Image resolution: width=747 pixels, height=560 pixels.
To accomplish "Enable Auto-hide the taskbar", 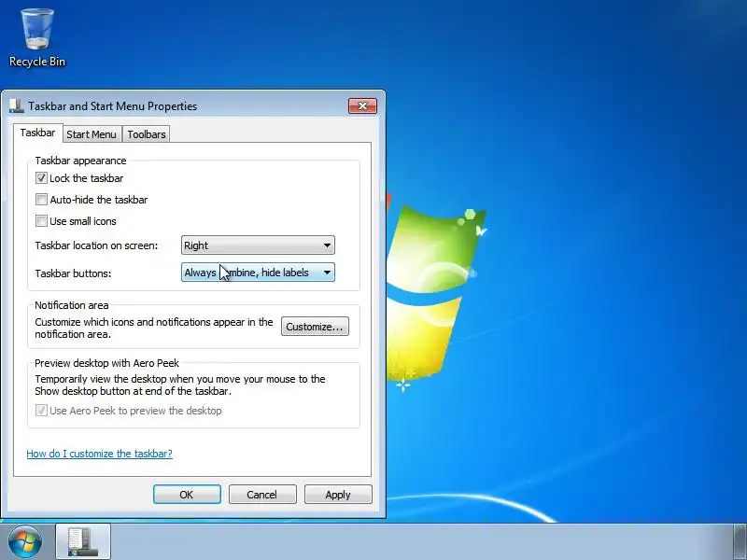I will pyautogui.click(x=41, y=200).
